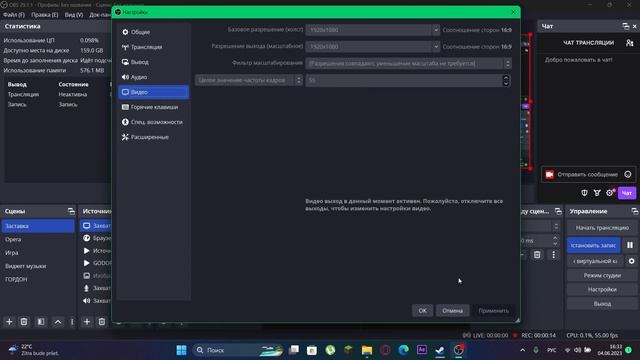Pop out the Управление dock panel
Screen dimensions: 640x360
634,211
